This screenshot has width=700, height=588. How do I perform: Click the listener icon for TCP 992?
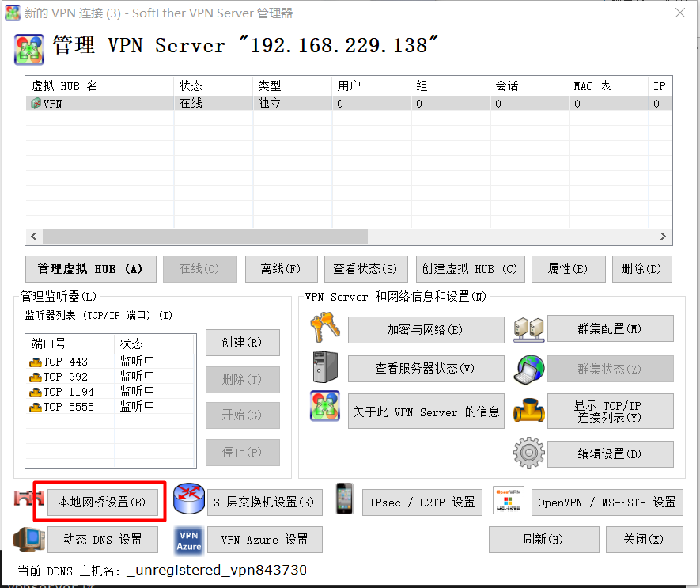point(36,377)
